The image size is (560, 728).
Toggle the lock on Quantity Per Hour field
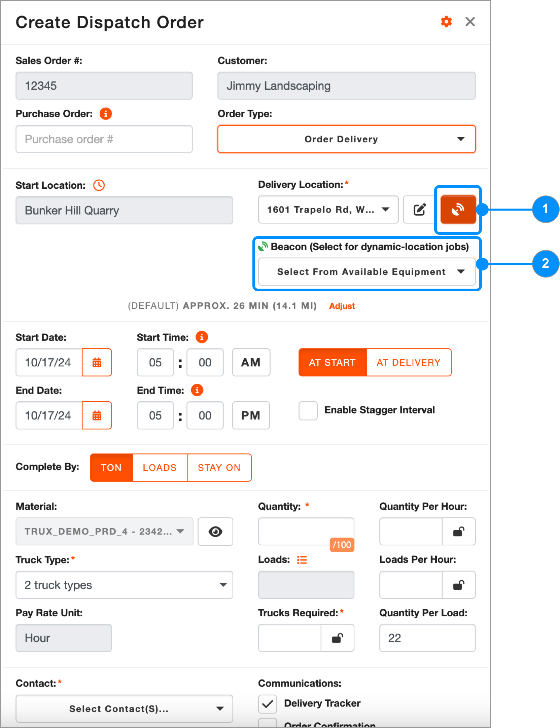[x=458, y=532]
